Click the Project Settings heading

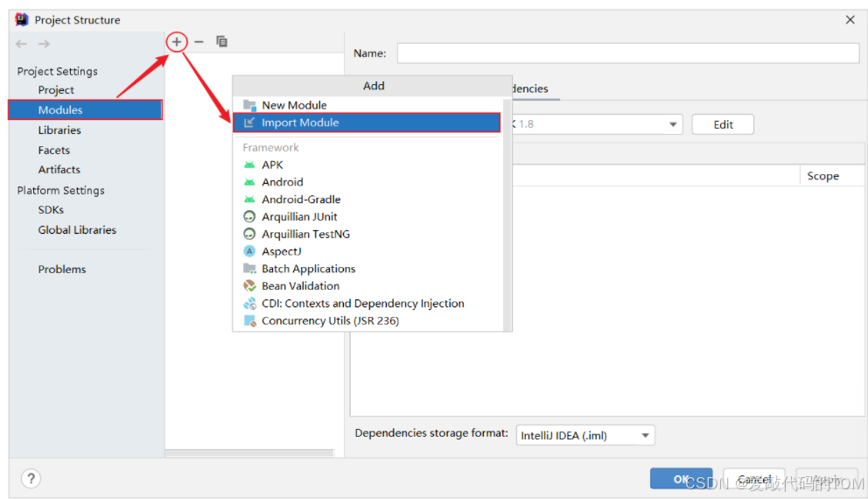(x=57, y=72)
